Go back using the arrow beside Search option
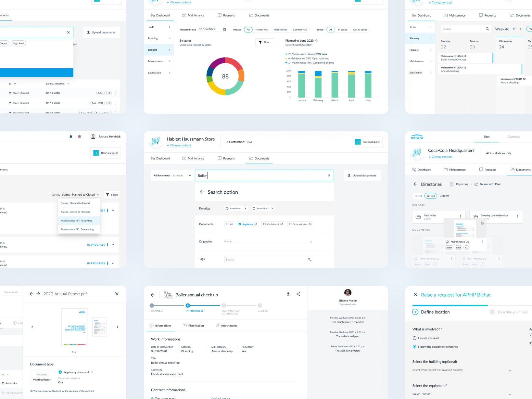 click(202, 192)
